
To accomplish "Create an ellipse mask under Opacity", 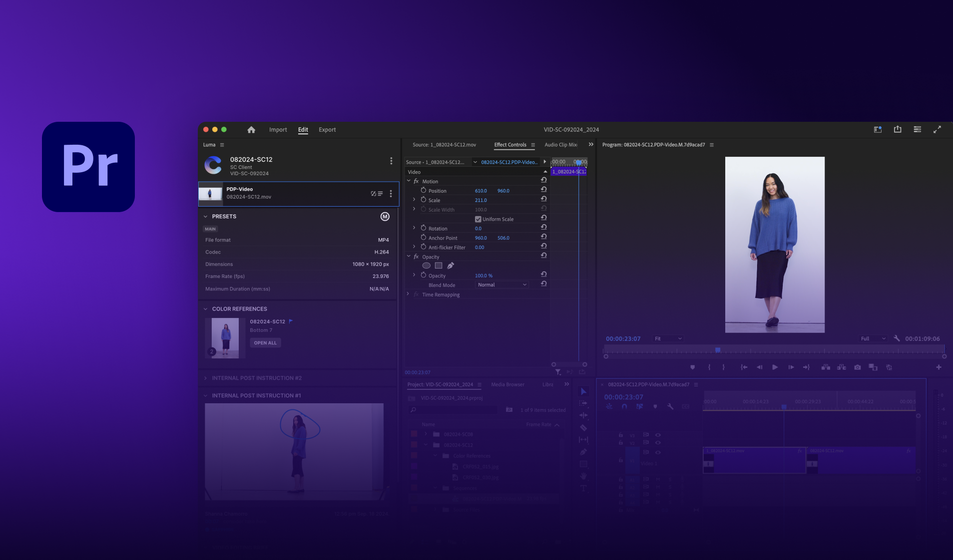I will [x=426, y=266].
